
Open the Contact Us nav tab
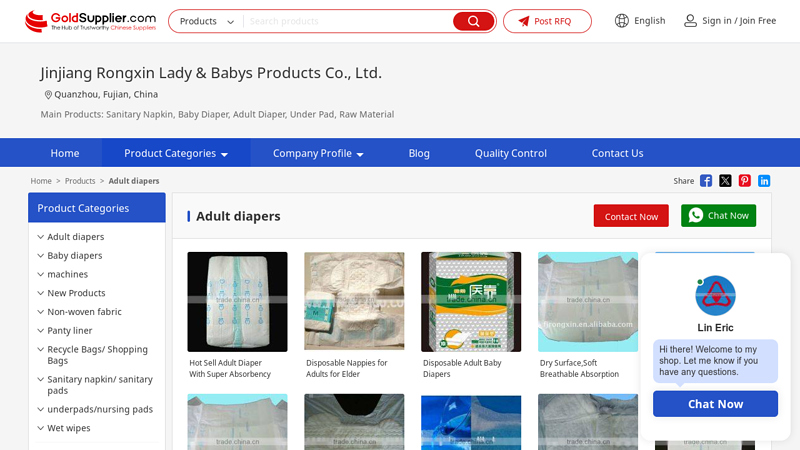tap(617, 153)
